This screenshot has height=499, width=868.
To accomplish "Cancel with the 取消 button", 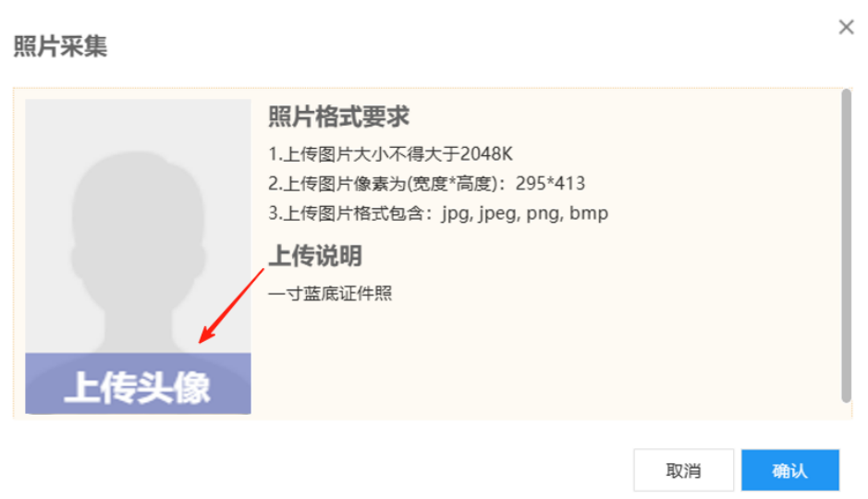I will [x=684, y=470].
